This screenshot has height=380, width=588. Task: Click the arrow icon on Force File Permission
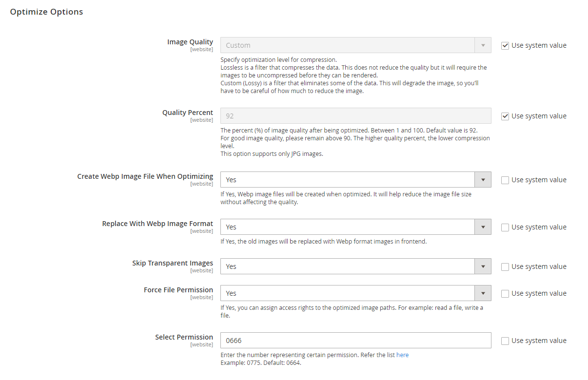pyautogui.click(x=483, y=293)
